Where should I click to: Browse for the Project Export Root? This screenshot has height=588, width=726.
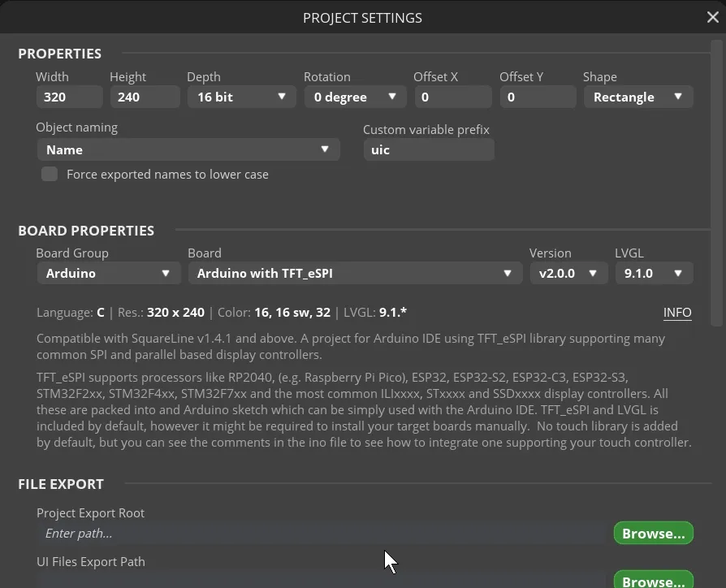pos(653,534)
